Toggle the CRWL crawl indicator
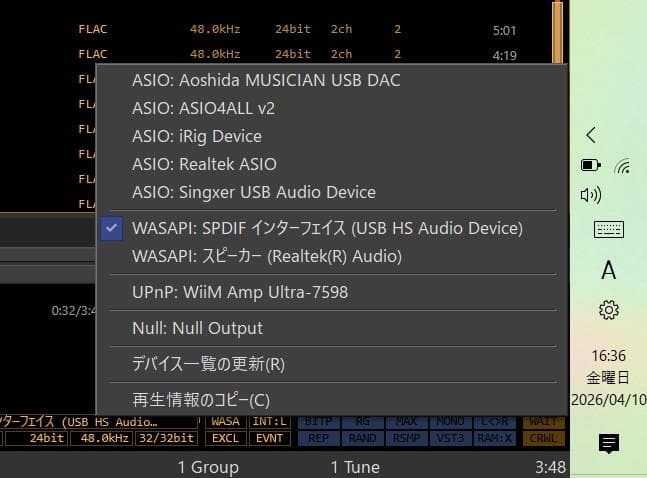This screenshot has width=647, height=478. 543,438
